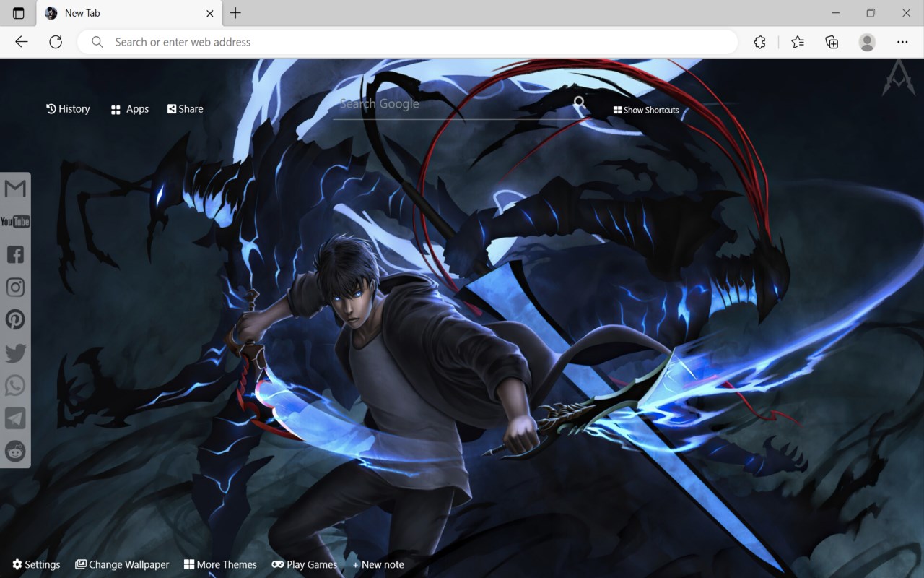This screenshot has width=924, height=578.
Task: Click the triangular logo watermark at top right
Action: tap(898, 77)
